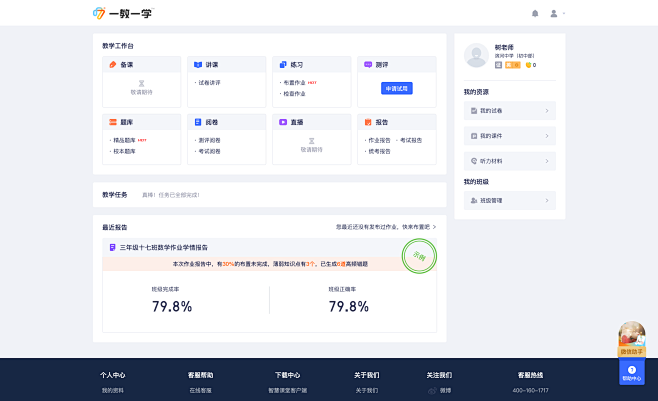Open the user account menu icon
Screen dimensions: 658x401
pos(554,14)
